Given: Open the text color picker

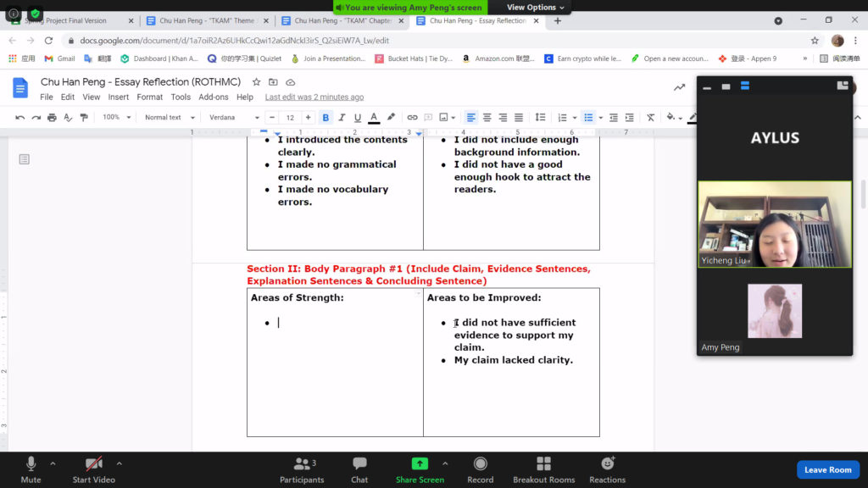Looking at the screenshot, I should [x=374, y=117].
